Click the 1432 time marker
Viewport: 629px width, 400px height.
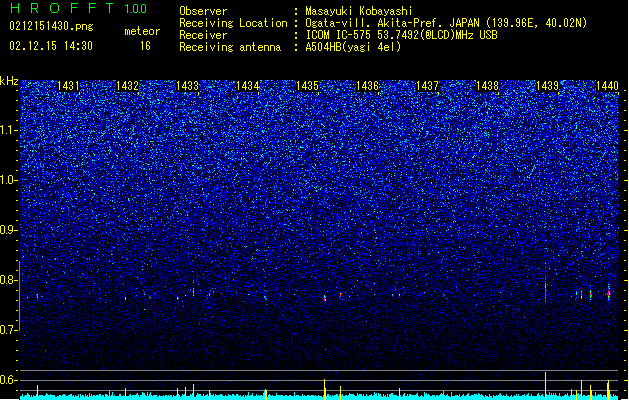(127, 86)
